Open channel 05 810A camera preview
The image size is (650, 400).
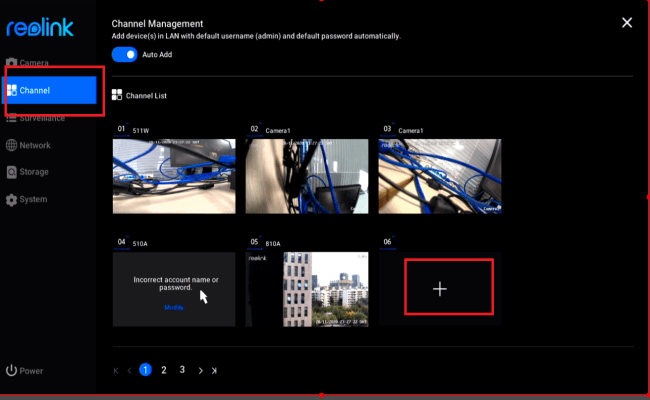point(306,289)
